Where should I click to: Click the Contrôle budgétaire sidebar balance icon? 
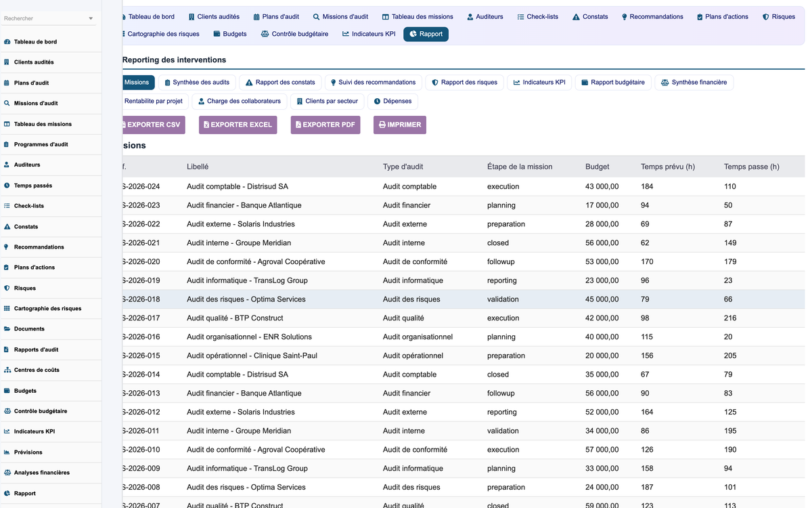coord(7,411)
